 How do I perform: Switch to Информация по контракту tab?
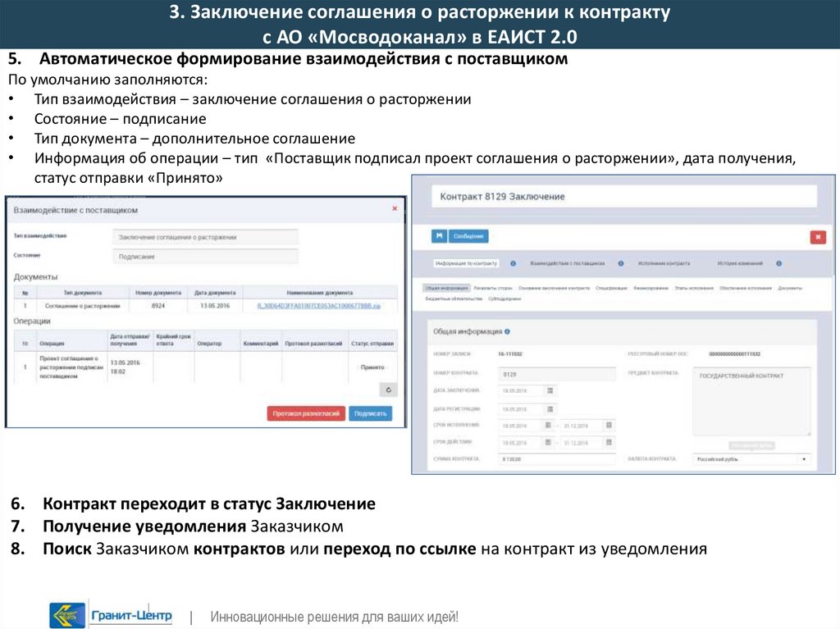[466, 263]
